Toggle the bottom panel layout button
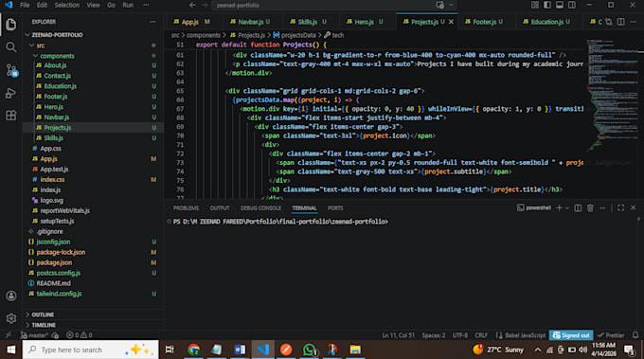 (560, 5)
